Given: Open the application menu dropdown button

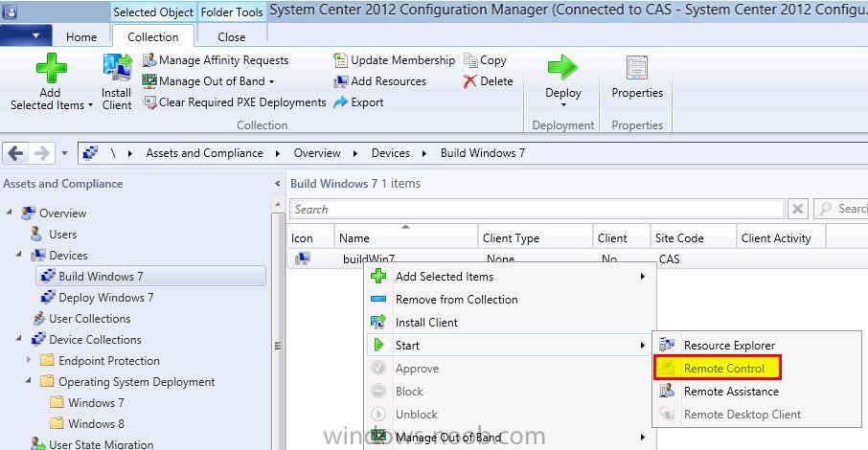Looking at the screenshot, I should (x=26, y=35).
